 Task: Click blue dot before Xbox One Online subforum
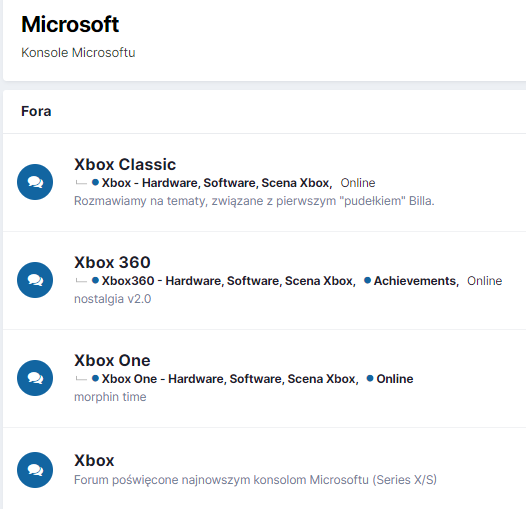point(370,378)
